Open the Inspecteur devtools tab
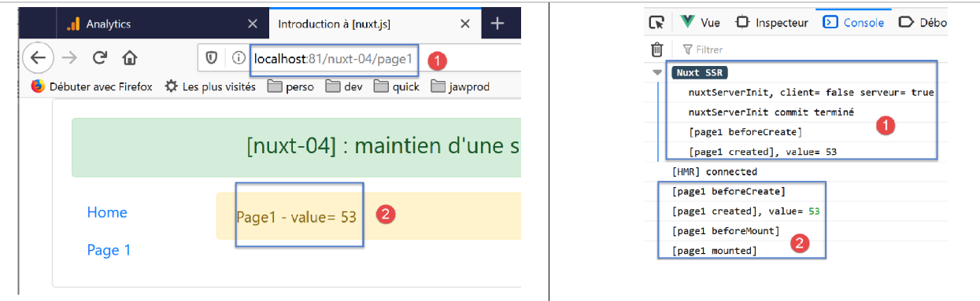The image size is (980, 301). [772, 23]
